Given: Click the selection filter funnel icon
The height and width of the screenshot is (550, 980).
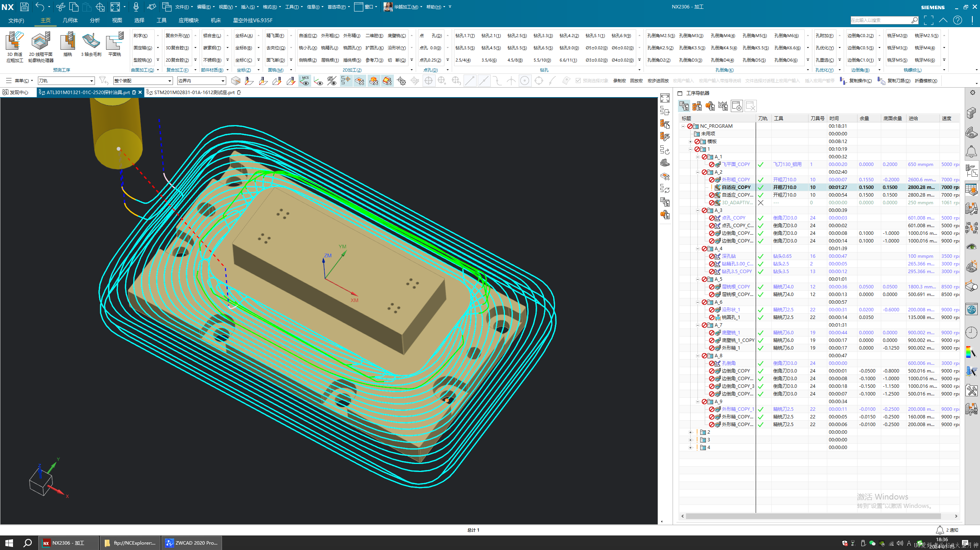Looking at the screenshot, I should coord(103,81).
